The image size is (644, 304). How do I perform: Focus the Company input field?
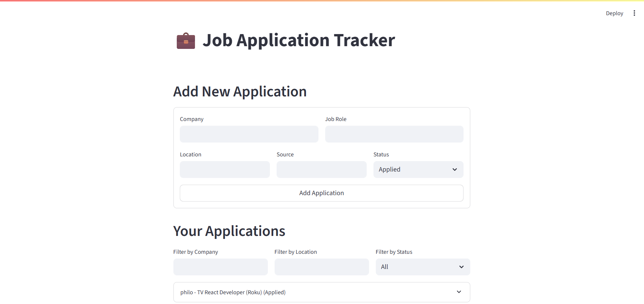(x=249, y=134)
